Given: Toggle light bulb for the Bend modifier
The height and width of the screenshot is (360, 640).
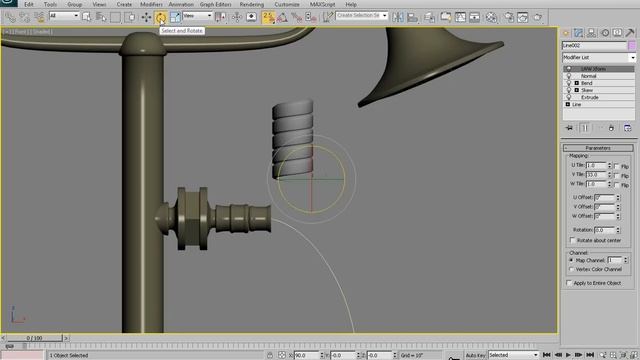Looking at the screenshot, I should [569, 83].
